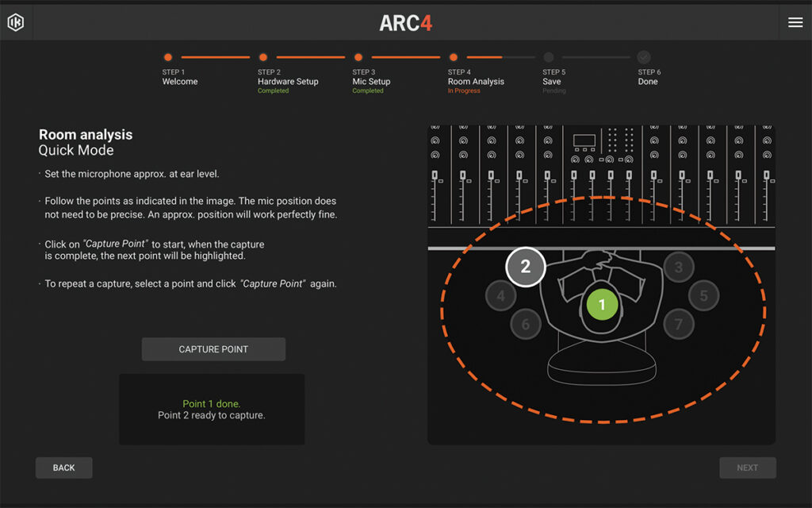
Task: Select the Step 2 Hardware Setup progress dot
Action: pyautogui.click(x=263, y=57)
